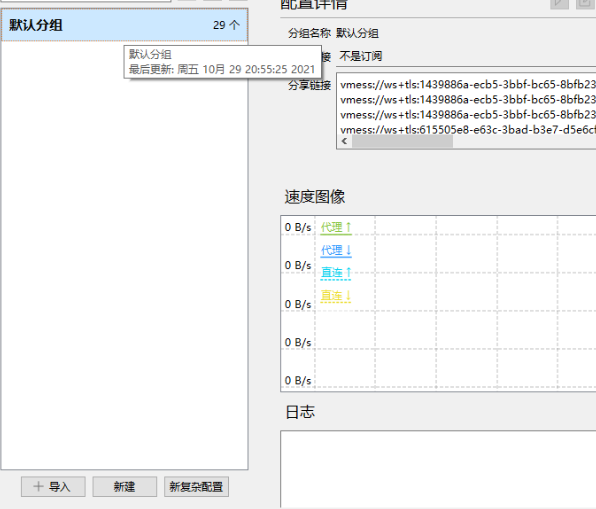Click the blue 代理 download legend arrow

pyautogui.click(x=349, y=250)
